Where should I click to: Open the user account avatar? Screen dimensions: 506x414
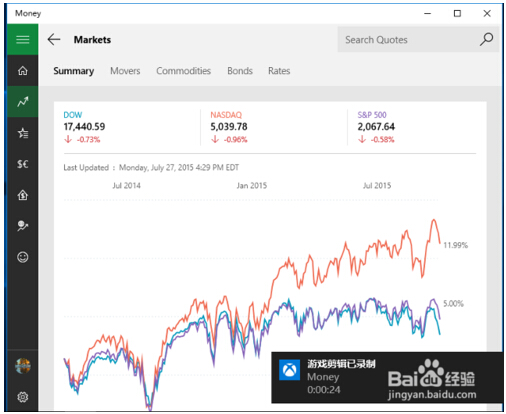(23, 366)
